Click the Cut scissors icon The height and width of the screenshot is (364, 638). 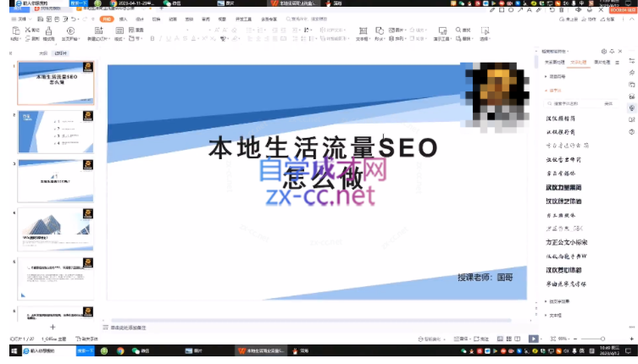[x=30, y=30]
